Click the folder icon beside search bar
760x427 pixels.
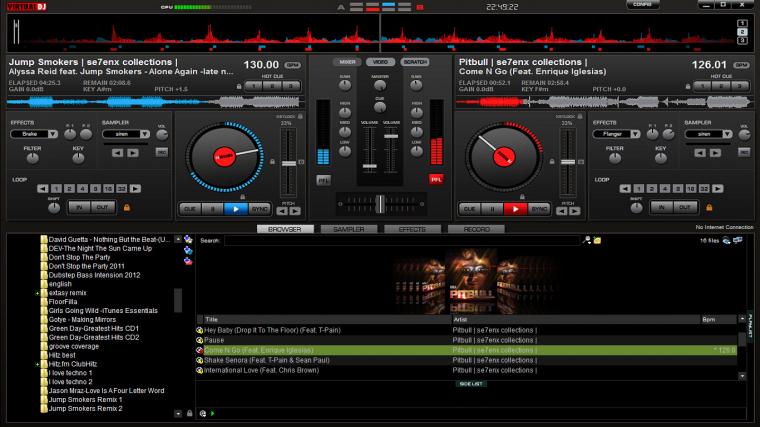(x=597, y=240)
